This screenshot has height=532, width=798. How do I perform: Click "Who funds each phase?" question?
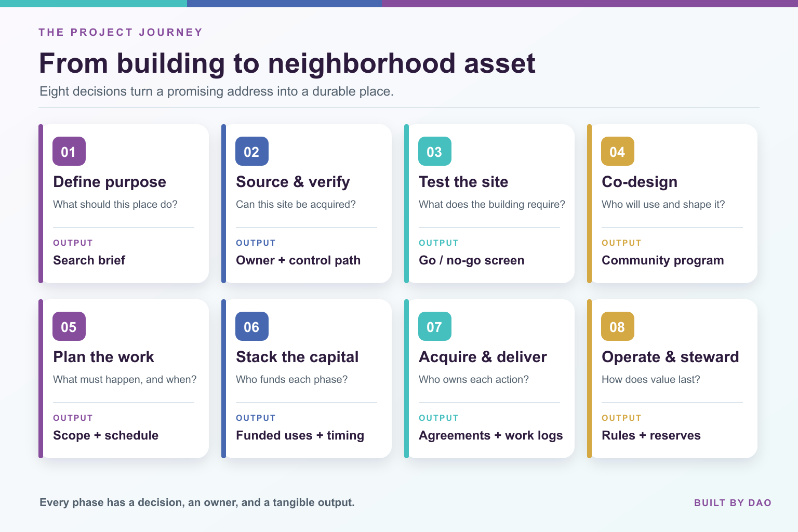292,379
